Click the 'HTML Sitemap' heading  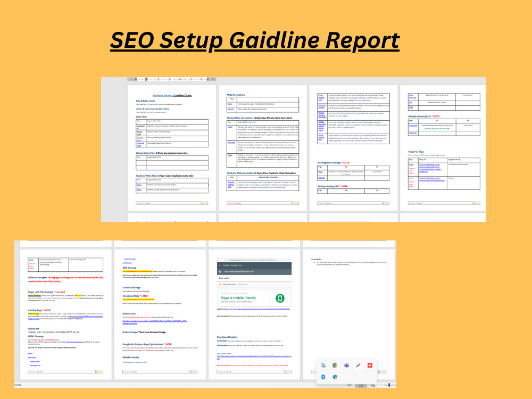36,336
